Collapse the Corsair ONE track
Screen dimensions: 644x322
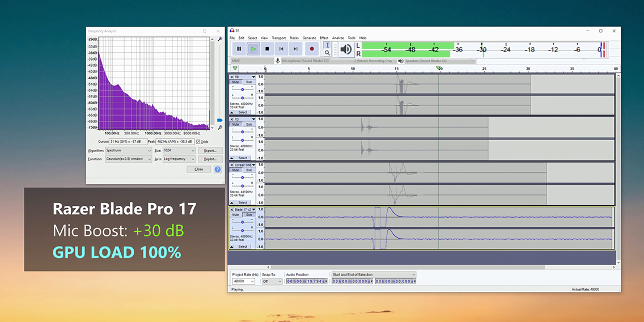pyautogui.click(x=232, y=202)
